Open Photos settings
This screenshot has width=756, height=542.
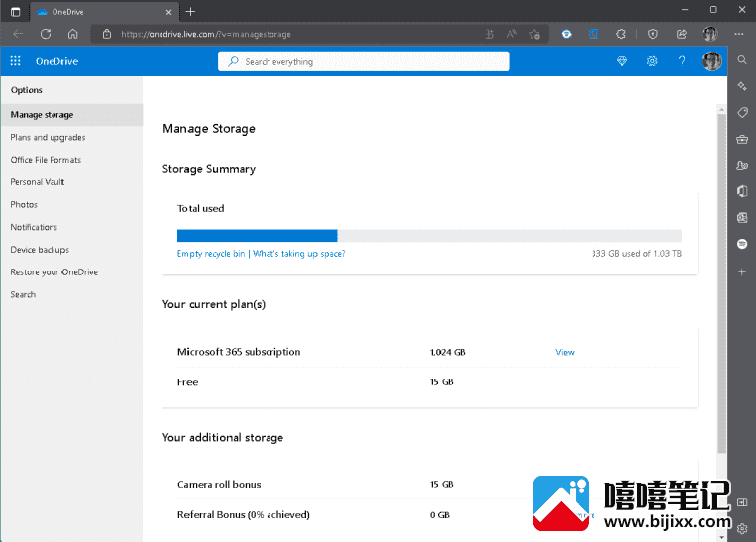pos(24,204)
